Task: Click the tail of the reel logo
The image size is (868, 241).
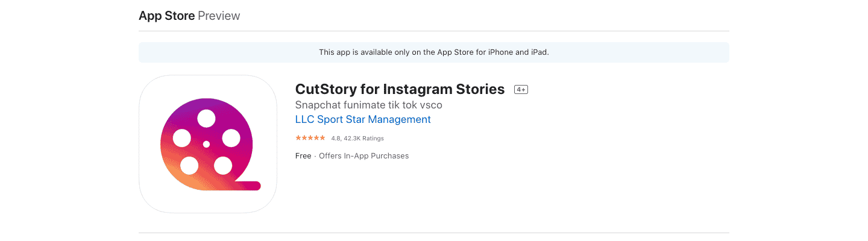Action: click(x=248, y=186)
